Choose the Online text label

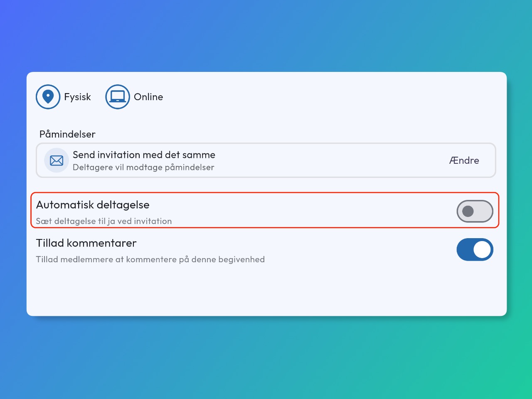coord(148,97)
